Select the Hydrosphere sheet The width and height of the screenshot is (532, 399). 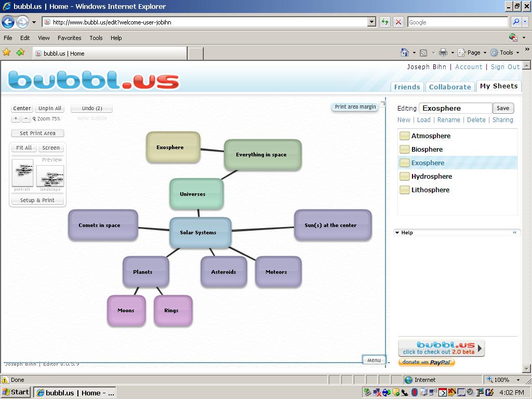click(431, 176)
